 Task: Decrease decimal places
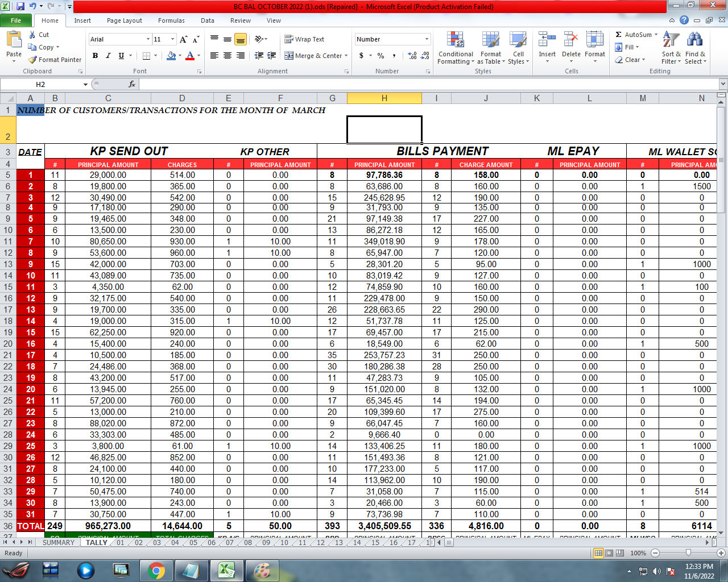point(425,56)
